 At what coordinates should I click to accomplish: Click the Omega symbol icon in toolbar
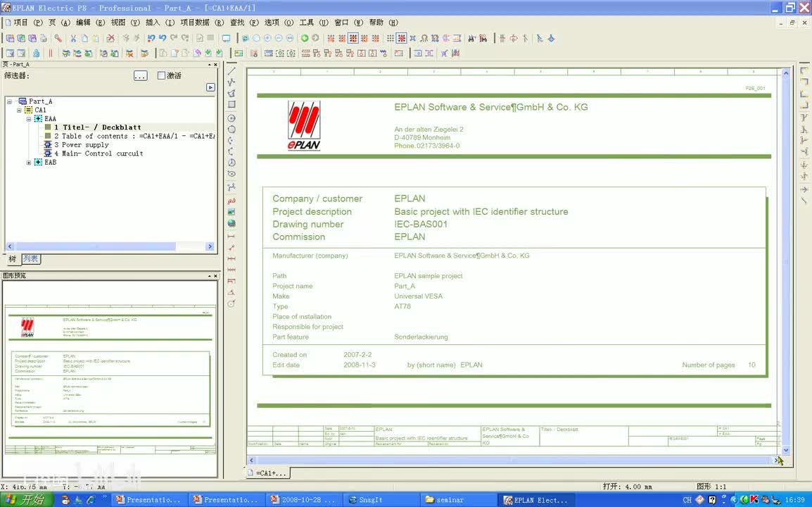pyautogui.click(x=424, y=38)
